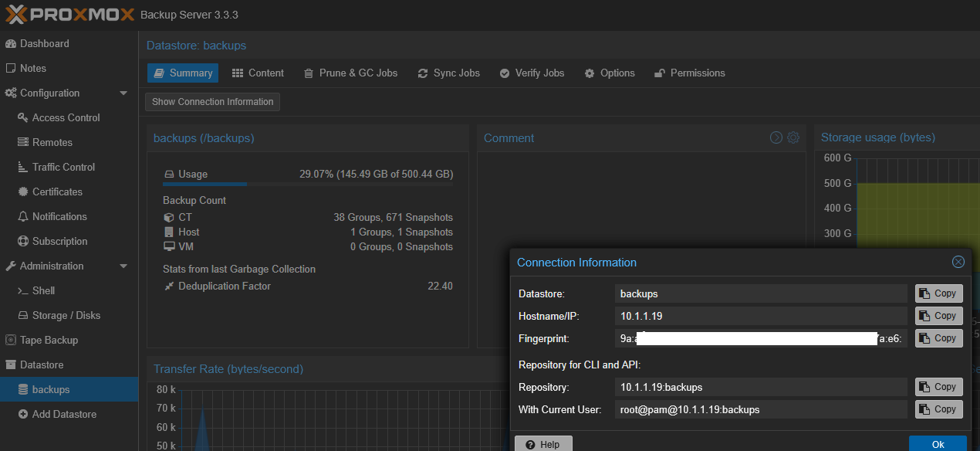This screenshot has height=451, width=980.
Task: Copy the Datastore name
Action: (938, 293)
